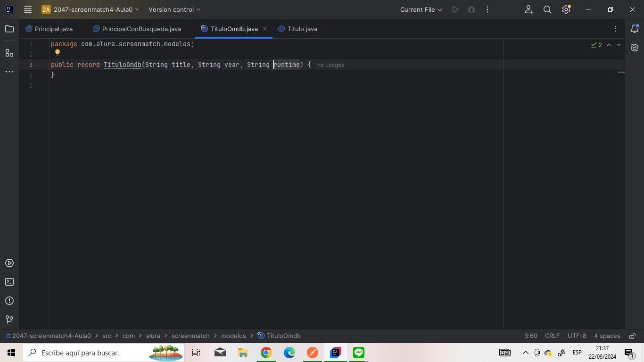Image resolution: width=644 pixels, height=362 pixels.
Task: Click the modelos breadcrumb
Action: click(233, 336)
